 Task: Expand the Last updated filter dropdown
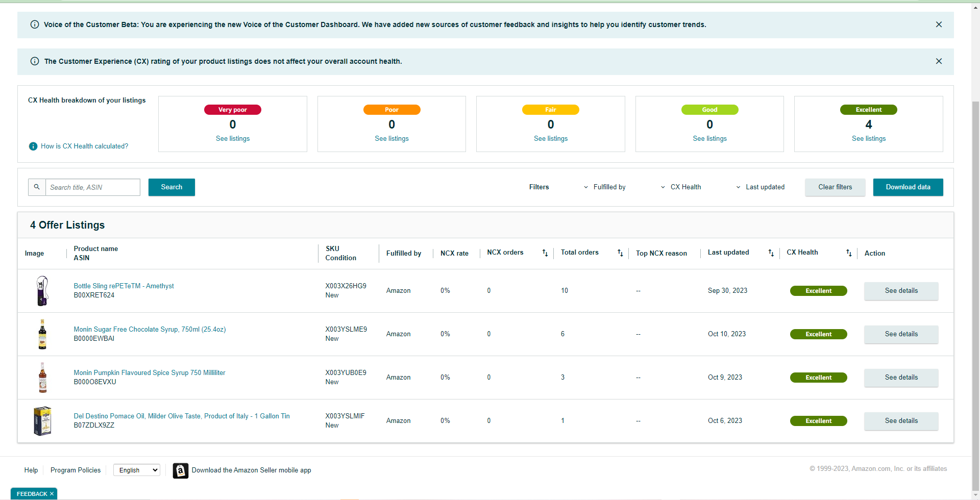coord(760,187)
